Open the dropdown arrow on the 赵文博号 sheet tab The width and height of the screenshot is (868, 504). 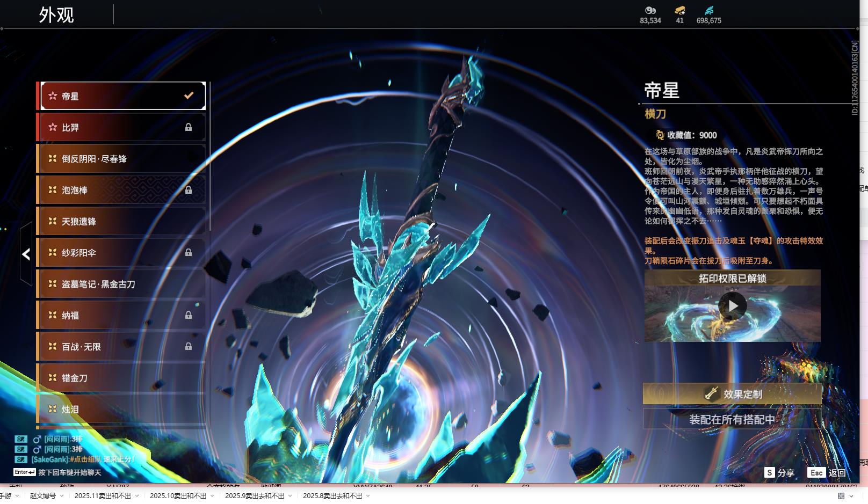(x=61, y=496)
